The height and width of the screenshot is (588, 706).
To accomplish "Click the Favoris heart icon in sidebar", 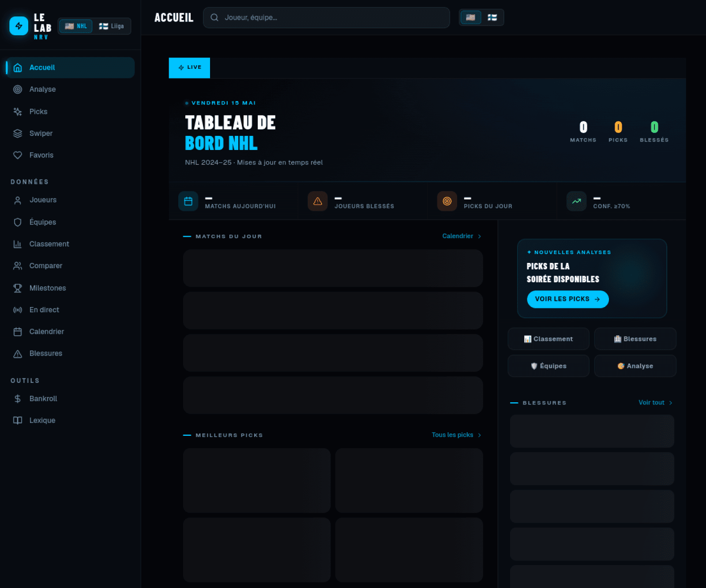I will (x=18, y=155).
